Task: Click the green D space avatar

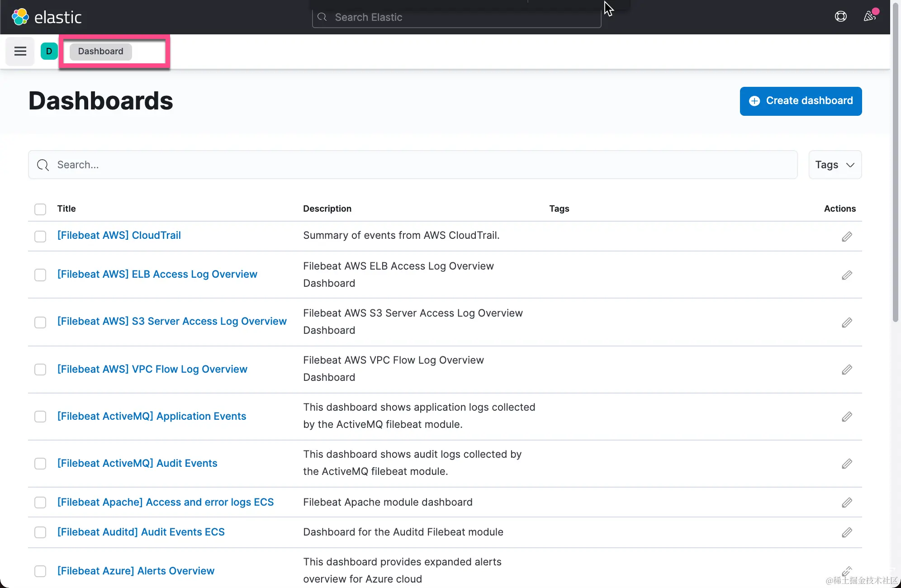Action: [x=49, y=51]
